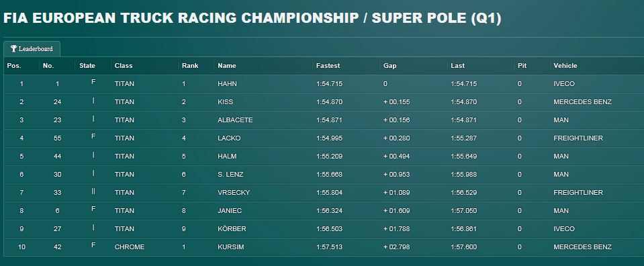Image resolution: width=644 pixels, height=266 pixels.
Task: Select the LACKO row name
Action: point(229,138)
